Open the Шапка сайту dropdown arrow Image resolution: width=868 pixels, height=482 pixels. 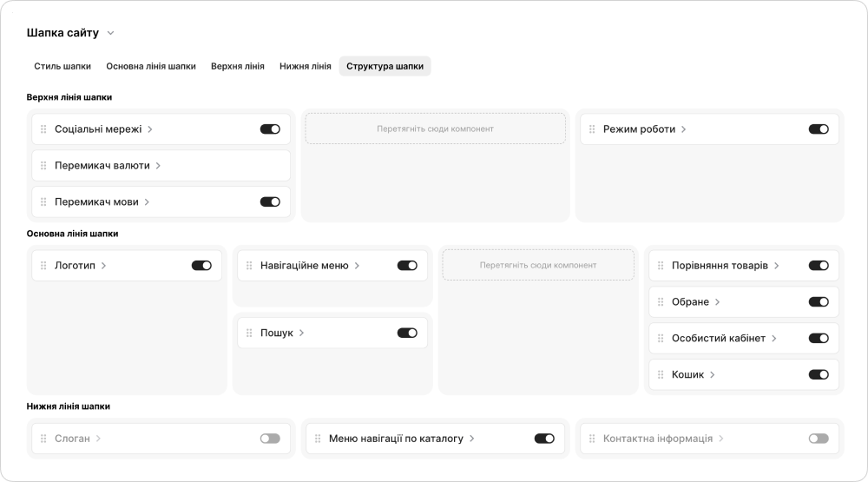point(110,34)
